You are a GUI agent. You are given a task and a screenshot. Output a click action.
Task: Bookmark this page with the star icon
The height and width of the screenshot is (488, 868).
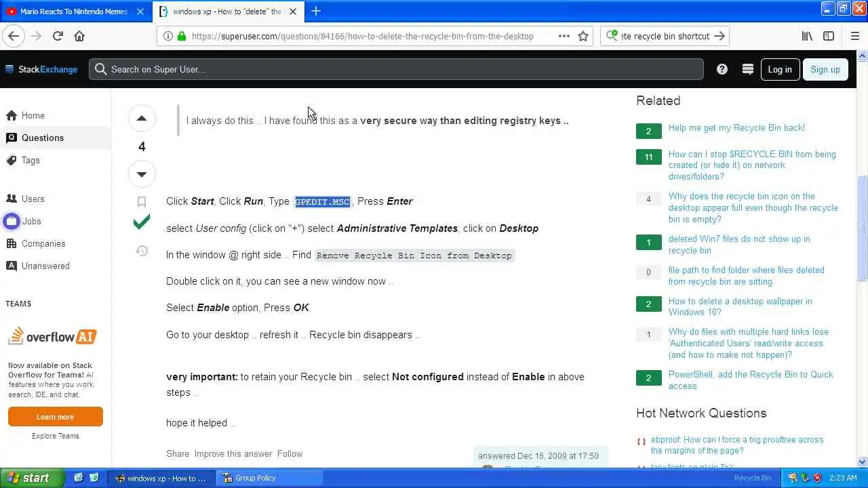point(583,36)
